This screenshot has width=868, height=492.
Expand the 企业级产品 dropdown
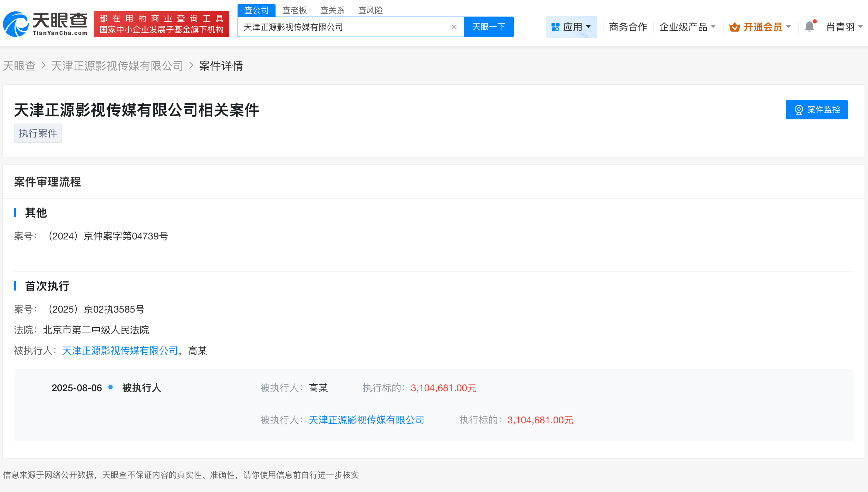[x=687, y=27]
